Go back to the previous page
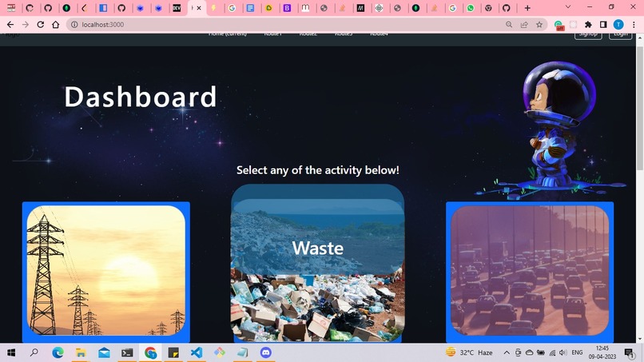 [x=10, y=25]
